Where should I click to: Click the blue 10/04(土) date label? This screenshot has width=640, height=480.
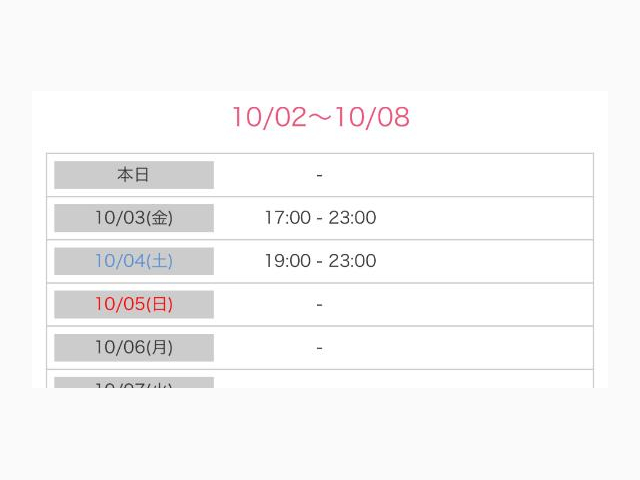133,261
